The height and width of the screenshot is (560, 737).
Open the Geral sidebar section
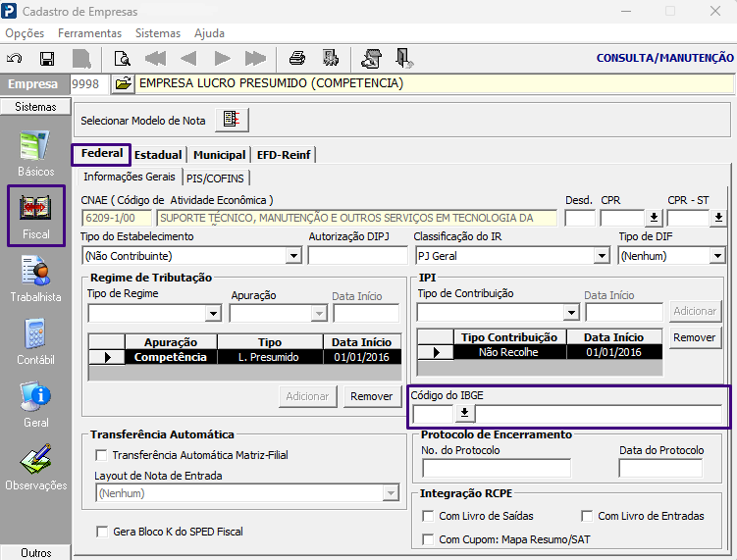point(35,404)
